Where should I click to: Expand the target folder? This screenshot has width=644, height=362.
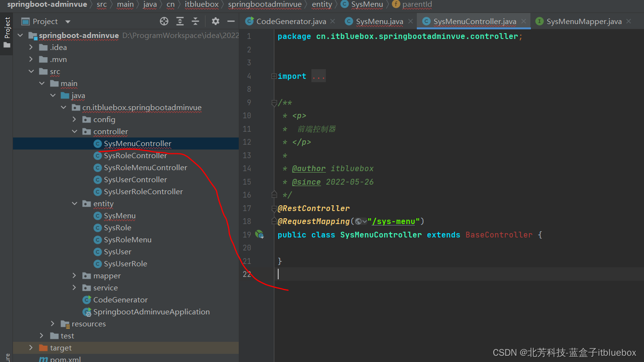click(31, 348)
